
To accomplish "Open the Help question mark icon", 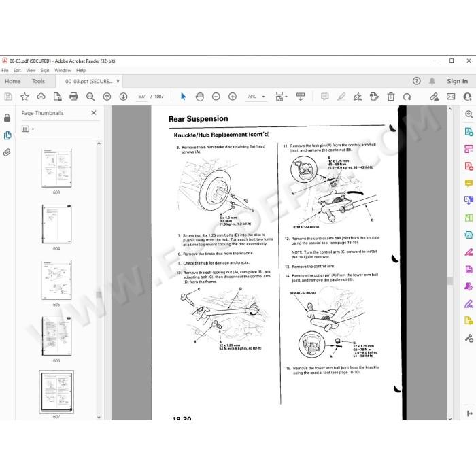I will pyautogui.click(x=416, y=81).
